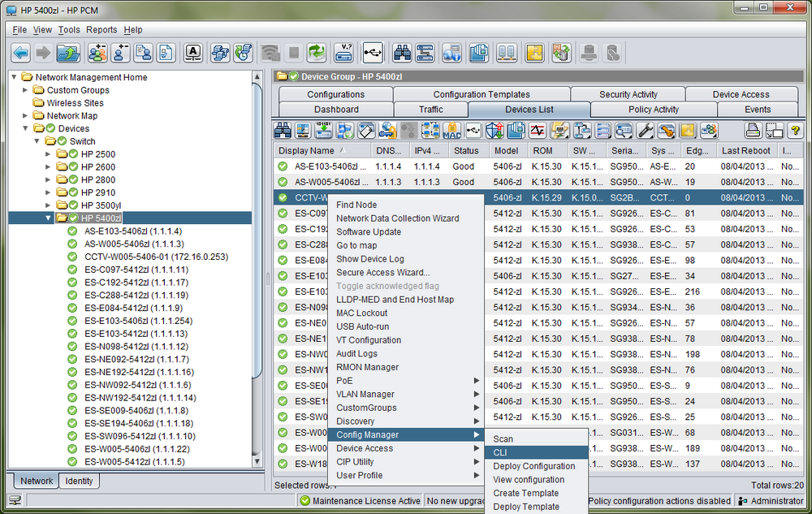Image resolution: width=812 pixels, height=514 pixels.
Task: Click the printer icon in Devices List toolbar
Action: pyautogui.click(x=753, y=131)
